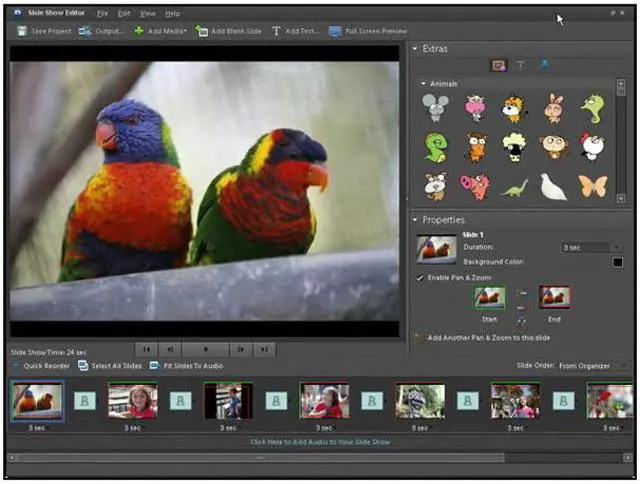Image resolution: width=640 pixels, height=484 pixels.
Task: Click Quick Reorder
Action: tap(42, 366)
